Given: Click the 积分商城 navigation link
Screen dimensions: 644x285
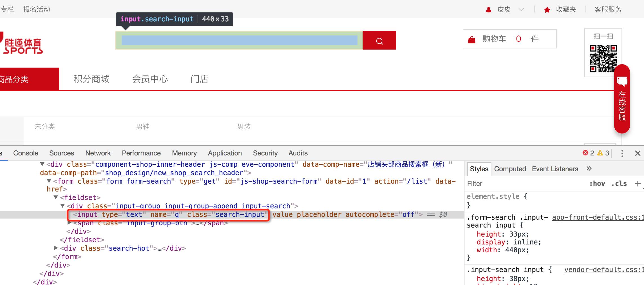Looking at the screenshot, I should click(x=91, y=79).
